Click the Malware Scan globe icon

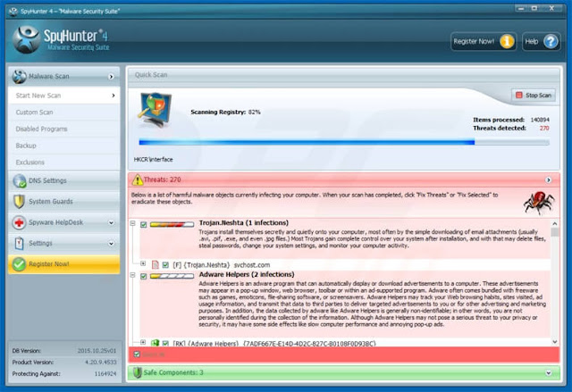coord(19,77)
